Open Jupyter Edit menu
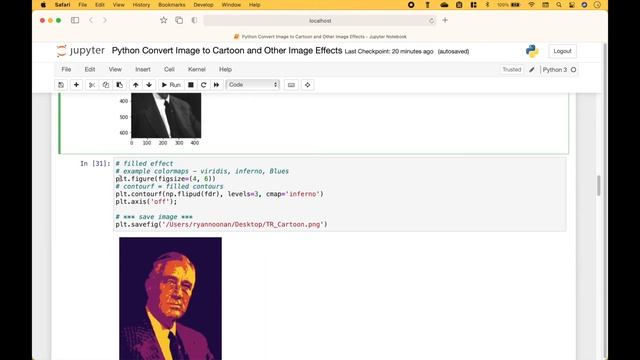Image resolution: width=640 pixels, height=360 pixels. [90, 69]
